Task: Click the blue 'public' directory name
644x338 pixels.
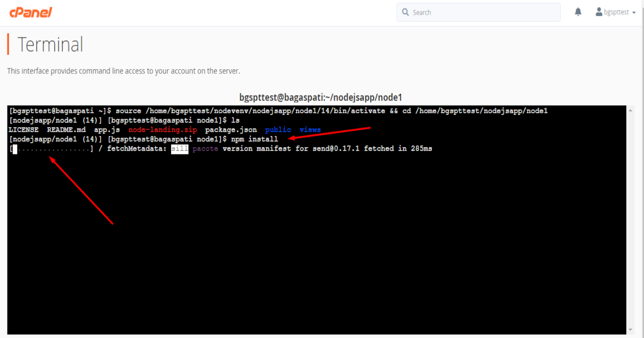Action: (278, 130)
